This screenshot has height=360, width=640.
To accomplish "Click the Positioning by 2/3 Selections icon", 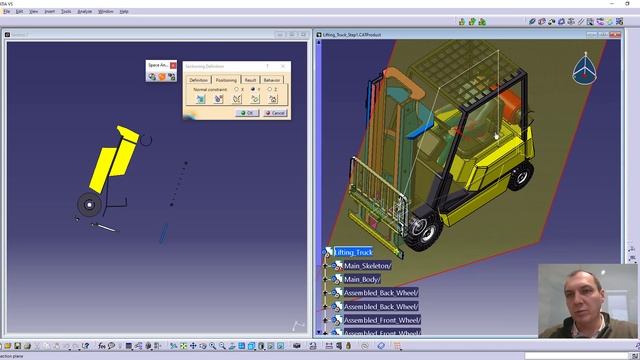I will [x=237, y=99].
